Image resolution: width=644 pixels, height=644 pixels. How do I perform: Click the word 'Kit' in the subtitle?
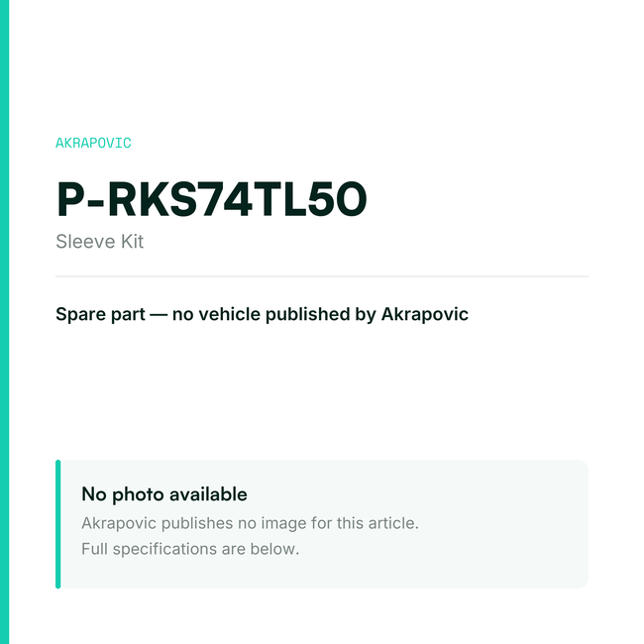[x=132, y=242]
